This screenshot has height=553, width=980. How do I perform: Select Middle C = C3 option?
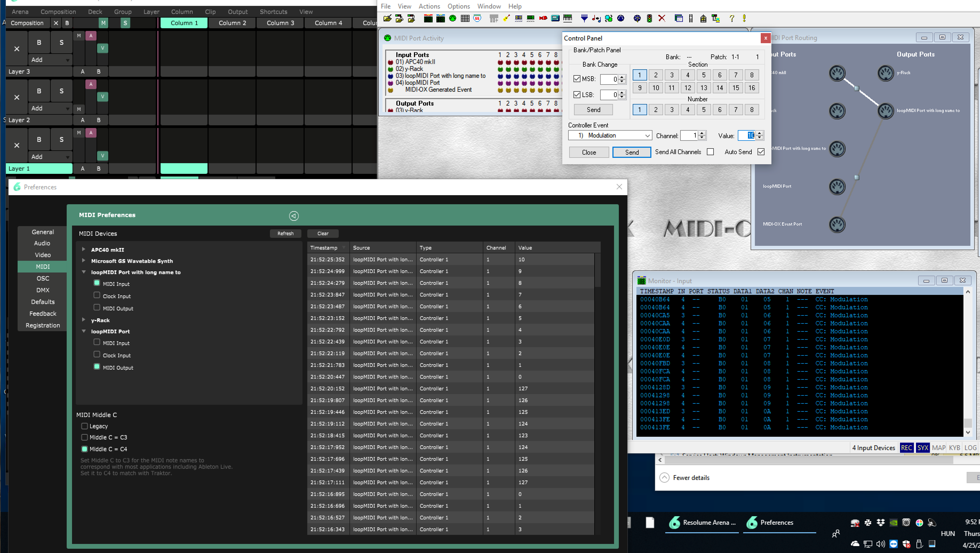click(x=85, y=437)
